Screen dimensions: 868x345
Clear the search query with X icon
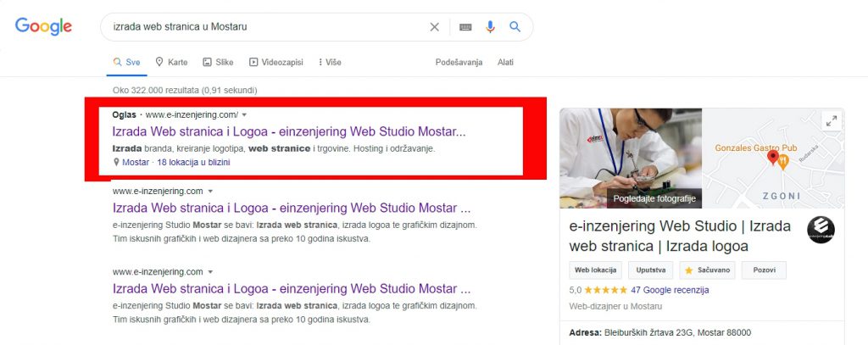tap(435, 26)
